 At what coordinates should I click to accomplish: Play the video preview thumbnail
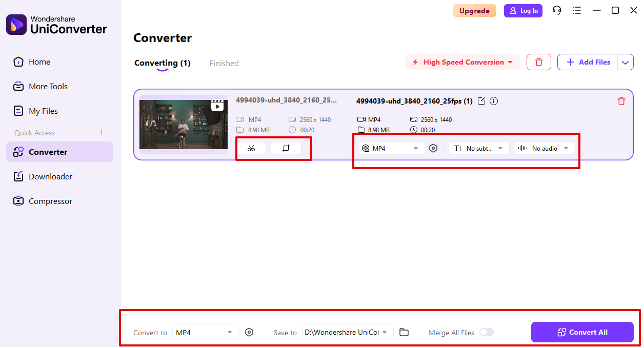tap(217, 106)
